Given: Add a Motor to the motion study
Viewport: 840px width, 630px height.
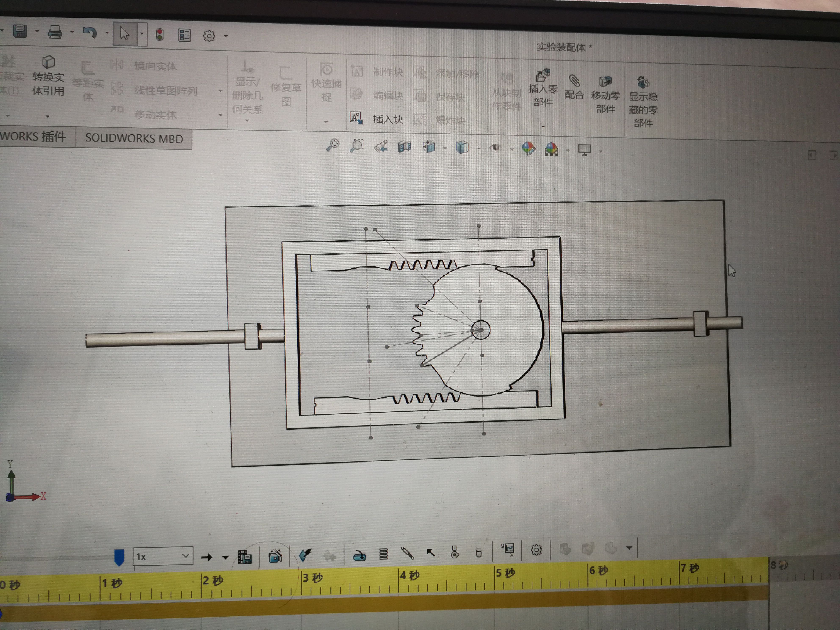Looking at the screenshot, I should 360,556.
